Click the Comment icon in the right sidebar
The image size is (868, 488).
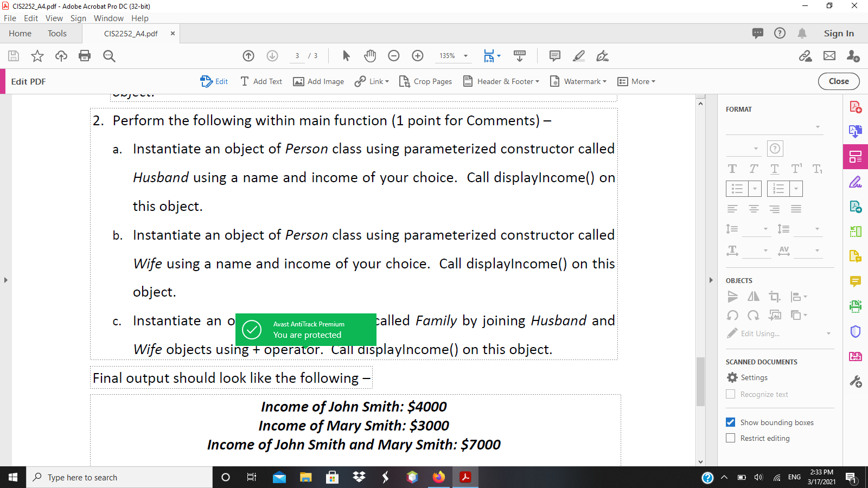tap(856, 281)
